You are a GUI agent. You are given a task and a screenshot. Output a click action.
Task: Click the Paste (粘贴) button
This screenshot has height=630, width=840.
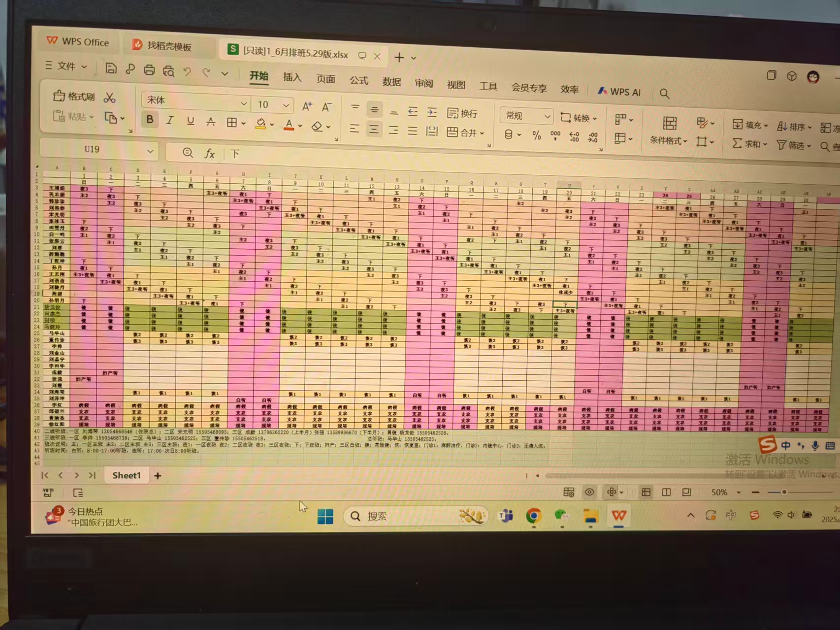[73, 116]
